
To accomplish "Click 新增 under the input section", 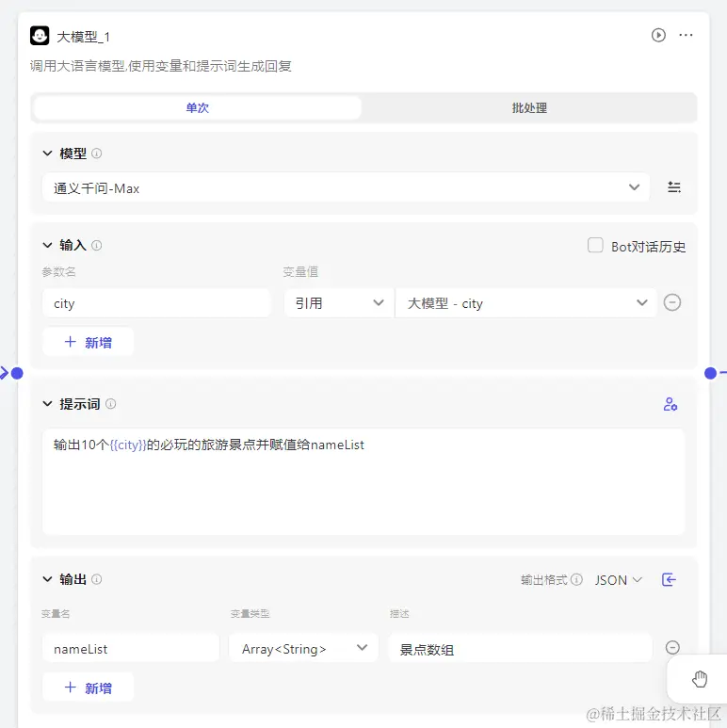I will pyautogui.click(x=89, y=342).
